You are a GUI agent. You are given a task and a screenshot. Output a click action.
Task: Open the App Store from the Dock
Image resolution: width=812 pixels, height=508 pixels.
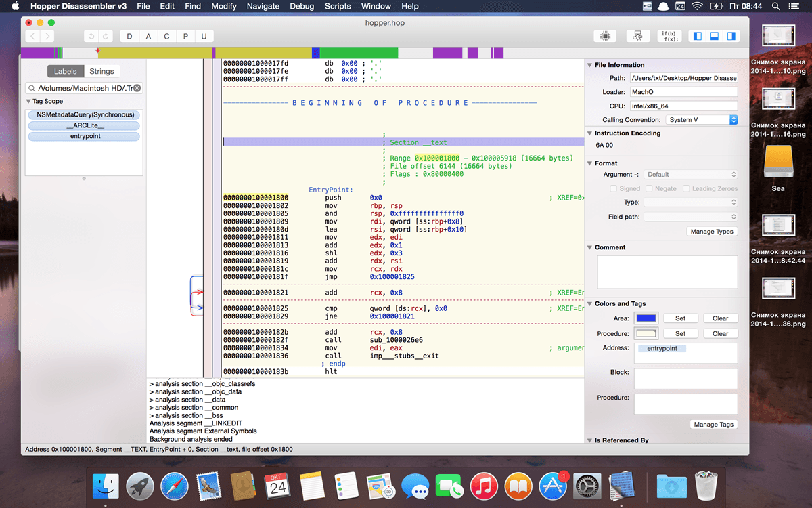(x=553, y=486)
